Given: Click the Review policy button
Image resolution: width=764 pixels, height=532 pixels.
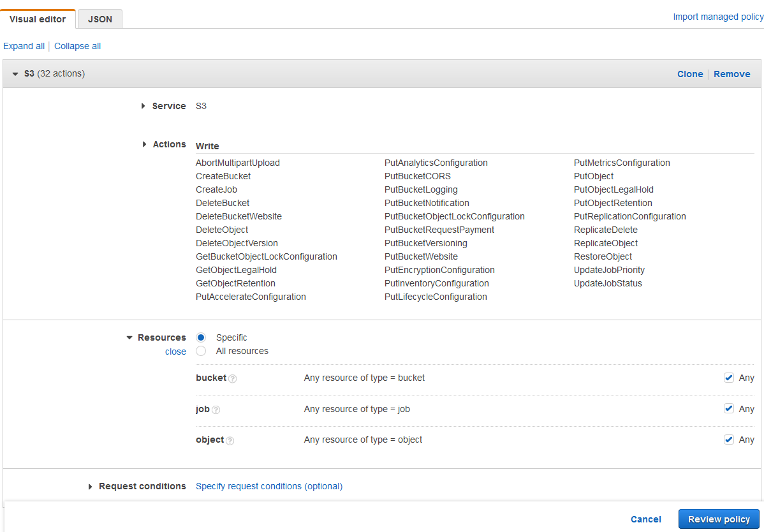Looking at the screenshot, I should (719, 519).
